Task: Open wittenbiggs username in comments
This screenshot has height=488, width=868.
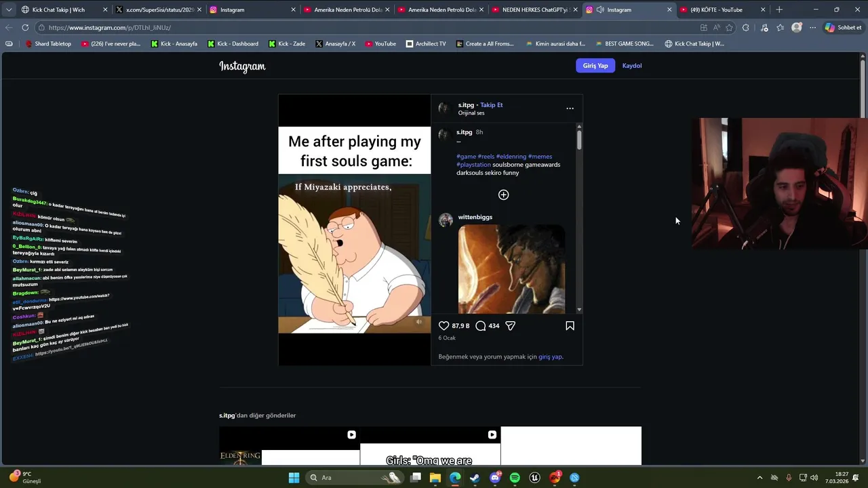Action: (475, 217)
